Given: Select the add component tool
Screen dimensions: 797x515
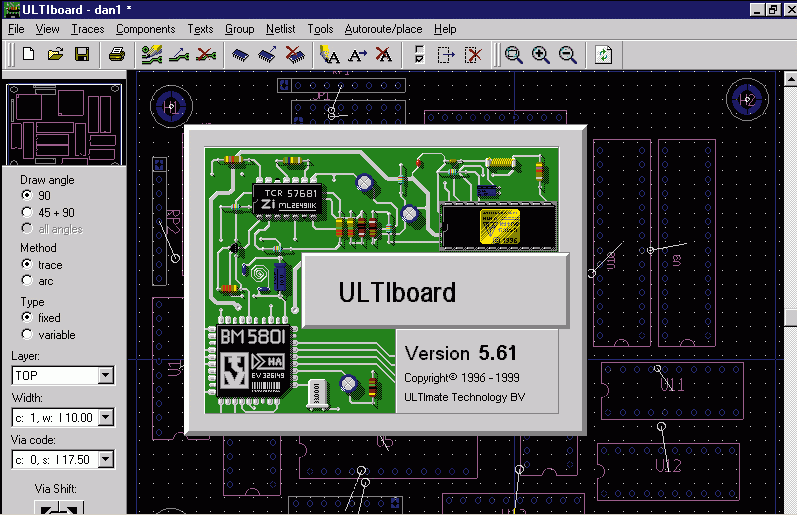Looking at the screenshot, I should click(x=240, y=54).
